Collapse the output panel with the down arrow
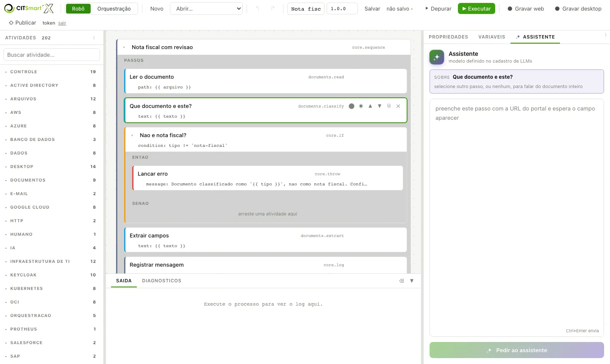The height and width of the screenshot is (364, 610). 412,281
